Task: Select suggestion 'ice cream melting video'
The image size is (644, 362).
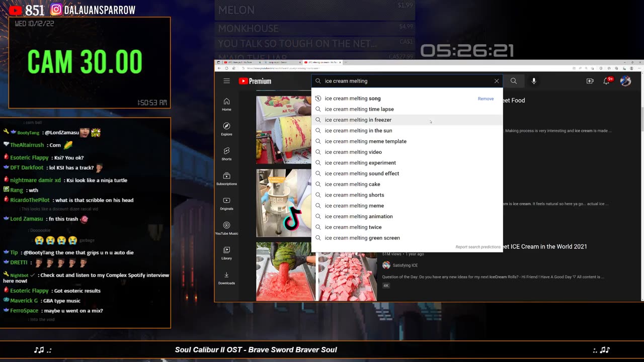Action: (x=407, y=152)
